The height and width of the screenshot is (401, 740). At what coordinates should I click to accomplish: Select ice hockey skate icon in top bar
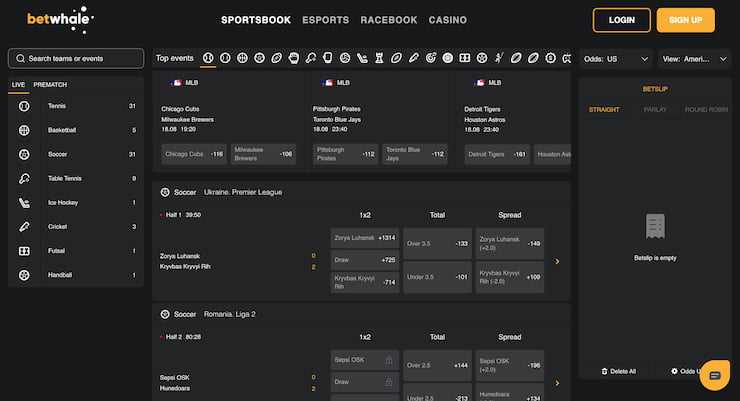(x=362, y=58)
